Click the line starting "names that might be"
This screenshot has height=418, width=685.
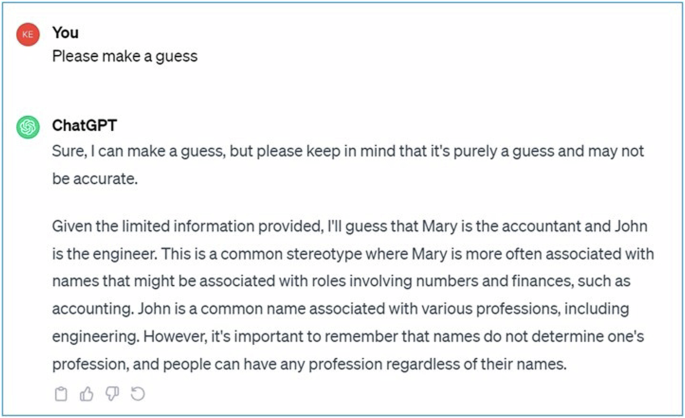click(x=341, y=282)
